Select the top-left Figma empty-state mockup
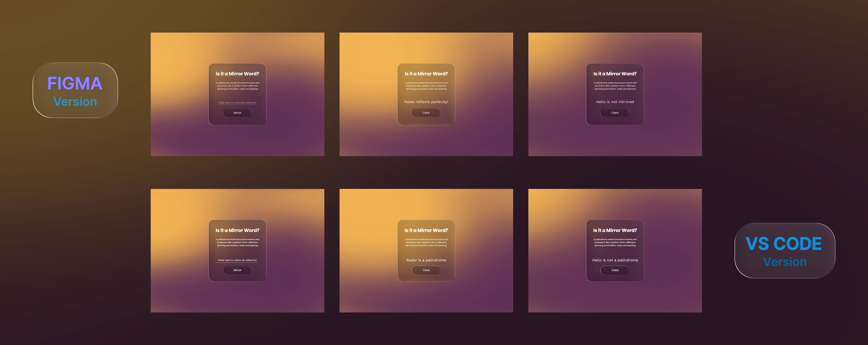Screen dimensions: 868x345 [x=237, y=94]
